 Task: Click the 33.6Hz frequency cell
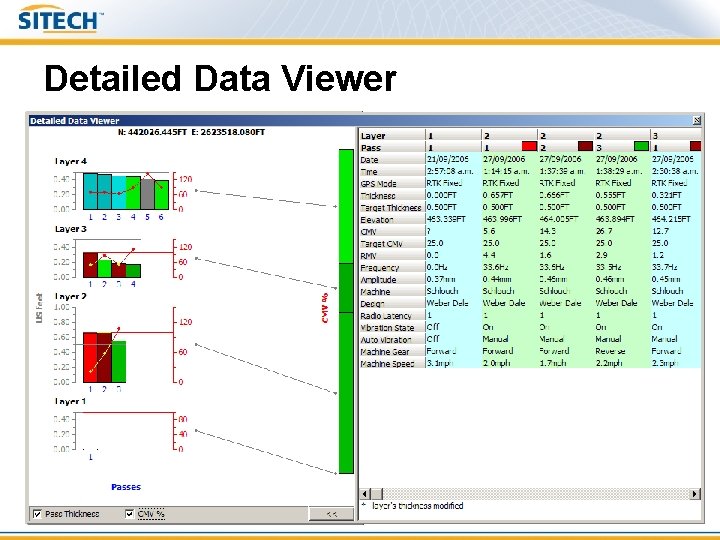[509, 267]
